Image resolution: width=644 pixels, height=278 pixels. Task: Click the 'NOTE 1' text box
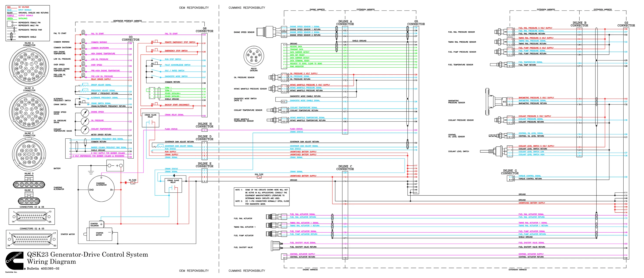(x=261, y=197)
